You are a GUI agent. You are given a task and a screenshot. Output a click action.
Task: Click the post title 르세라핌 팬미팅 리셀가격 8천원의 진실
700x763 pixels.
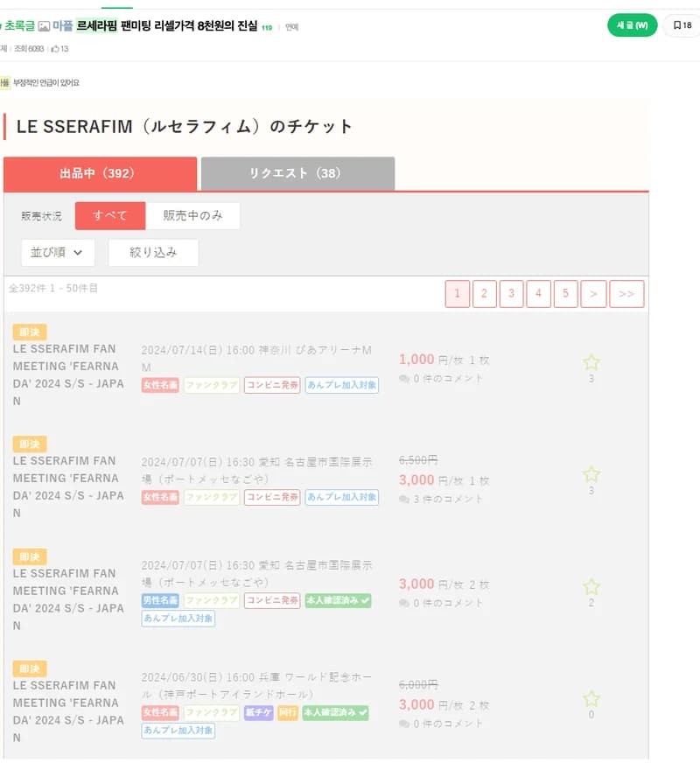tap(167, 25)
